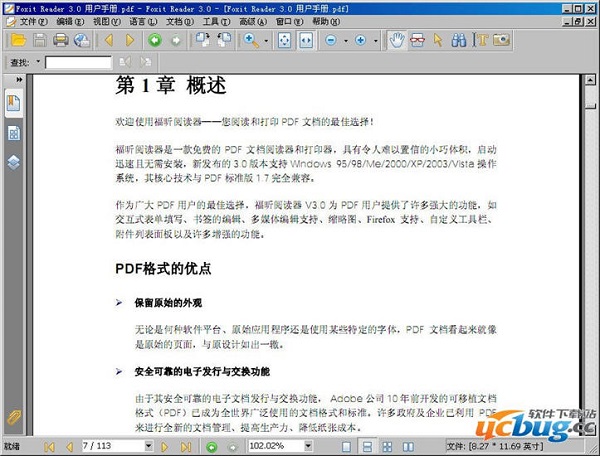Go to previous page in status bar
Image resolution: width=600 pixels, height=456 pixels.
(70, 446)
